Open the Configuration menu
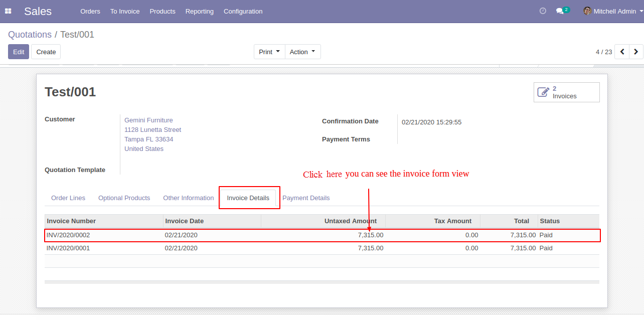644x320 pixels. pyautogui.click(x=243, y=11)
